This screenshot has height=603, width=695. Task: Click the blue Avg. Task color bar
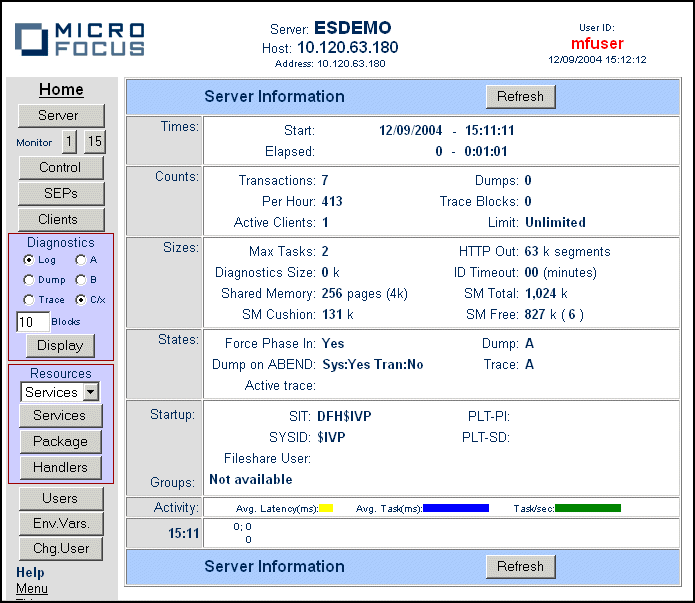(x=455, y=508)
